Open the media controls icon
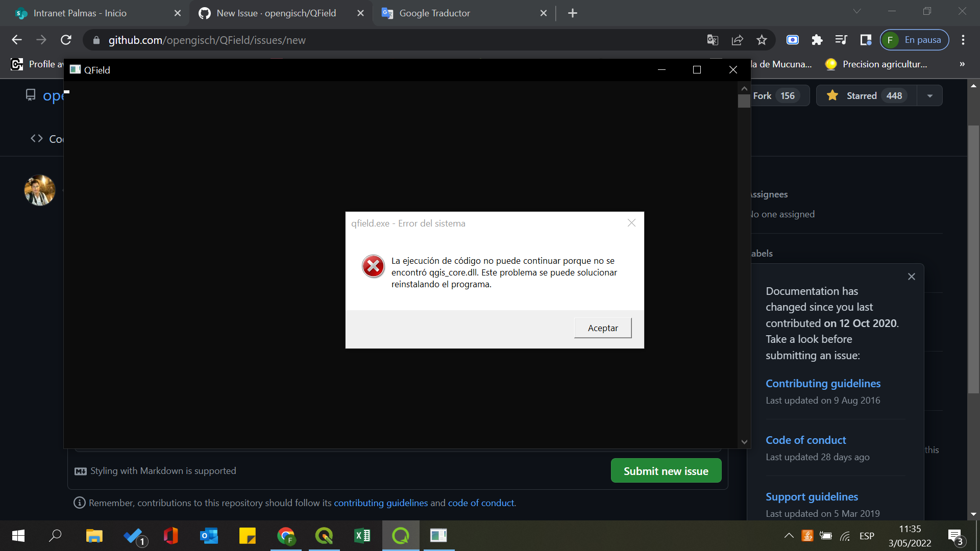 [x=841, y=40]
